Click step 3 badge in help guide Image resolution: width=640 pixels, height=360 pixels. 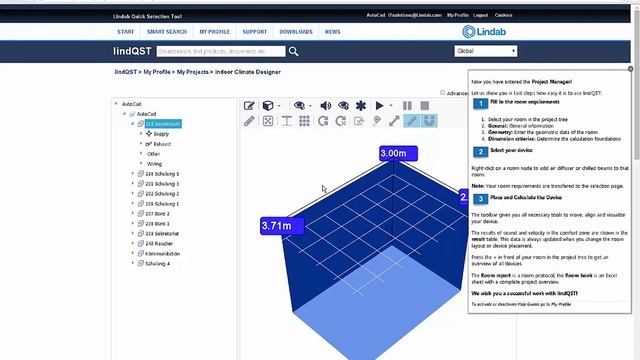coord(480,199)
